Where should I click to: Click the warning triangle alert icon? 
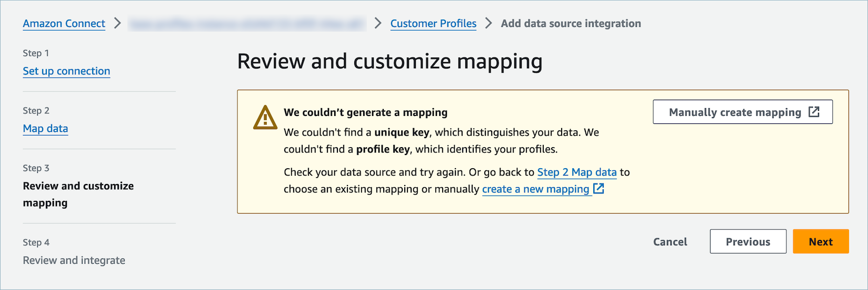tap(265, 118)
